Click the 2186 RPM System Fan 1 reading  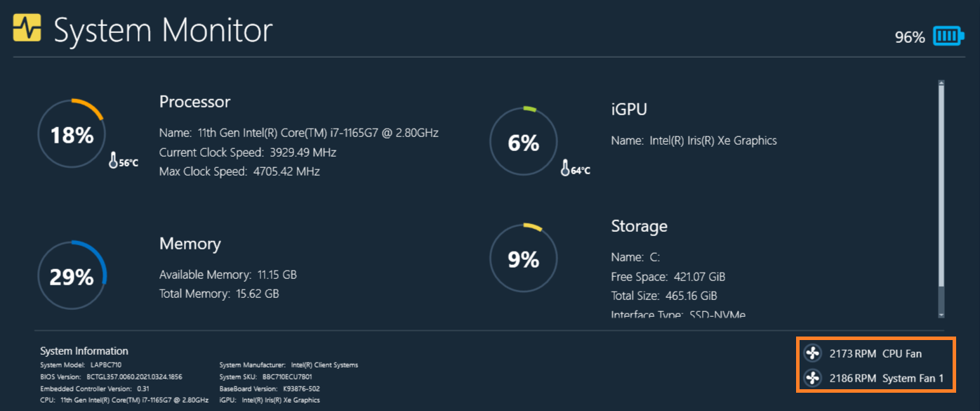pos(852,378)
